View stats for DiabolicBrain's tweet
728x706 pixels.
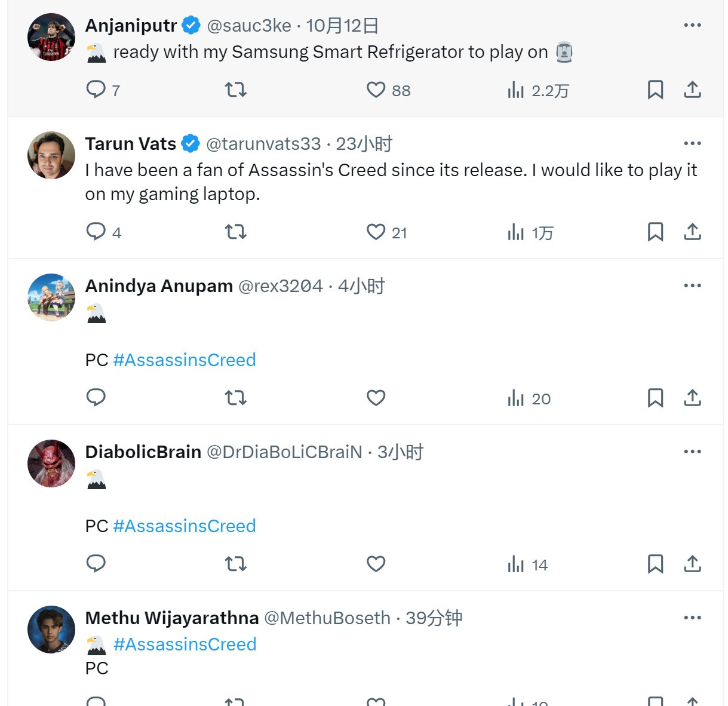pyautogui.click(x=527, y=564)
